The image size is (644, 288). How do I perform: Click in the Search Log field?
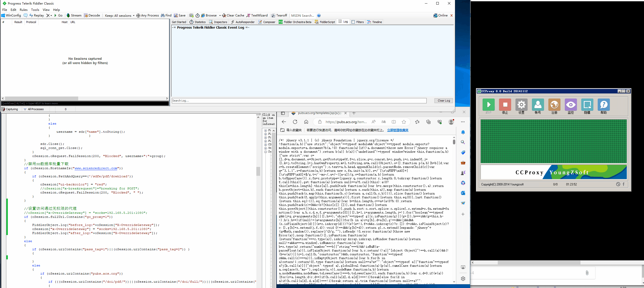pyautogui.click(x=299, y=101)
